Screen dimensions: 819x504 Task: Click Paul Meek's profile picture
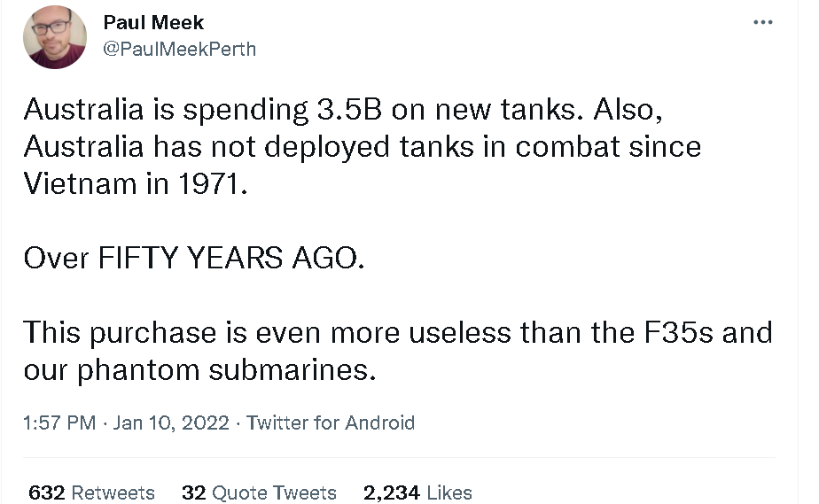[55, 37]
